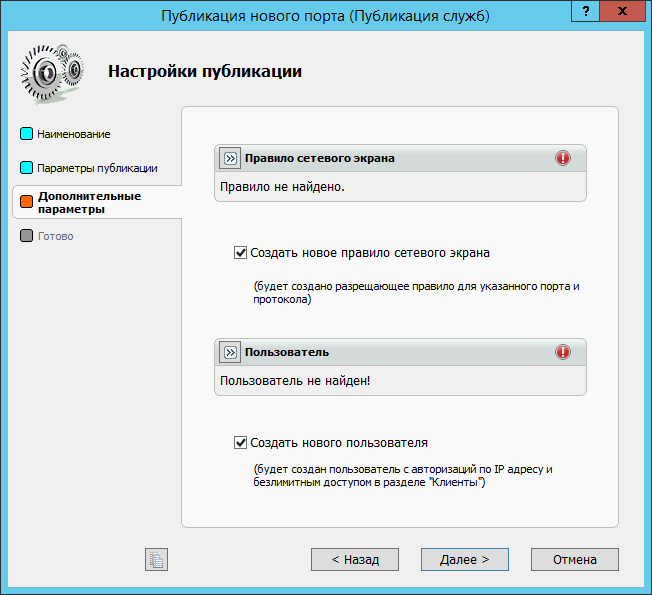
Task: Click the gray marker beside Готово
Action: point(26,236)
